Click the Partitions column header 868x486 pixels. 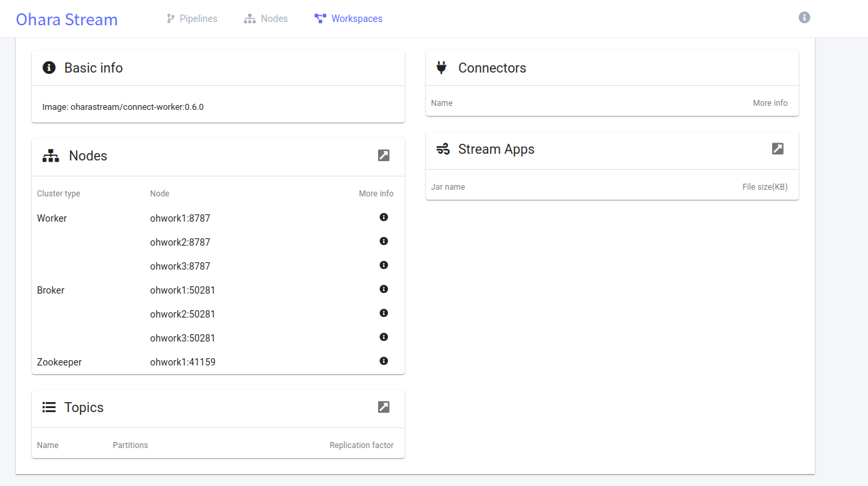pos(130,445)
